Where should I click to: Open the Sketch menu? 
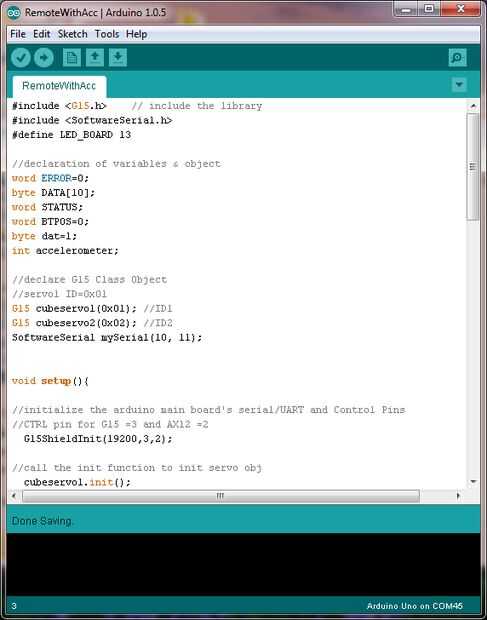(72, 34)
